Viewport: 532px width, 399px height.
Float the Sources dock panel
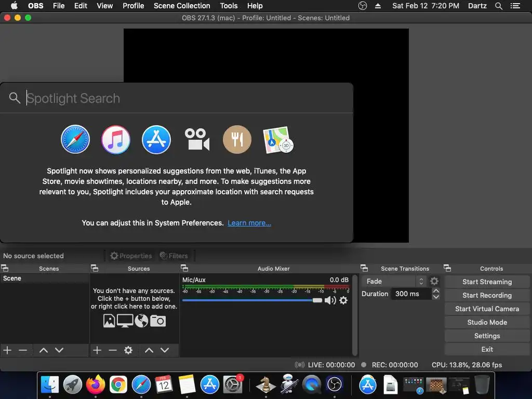pyautogui.click(x=95, y=268)
